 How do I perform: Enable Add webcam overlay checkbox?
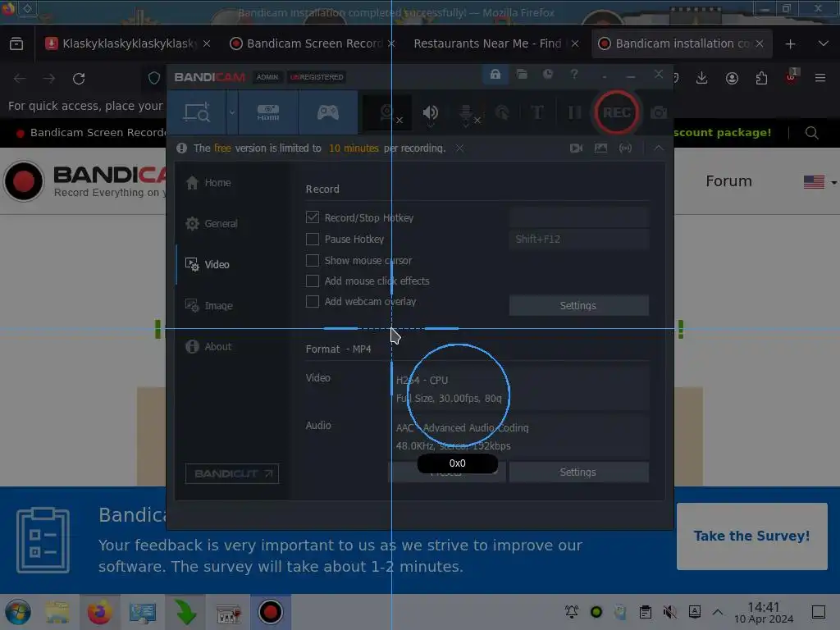(313, 302)
